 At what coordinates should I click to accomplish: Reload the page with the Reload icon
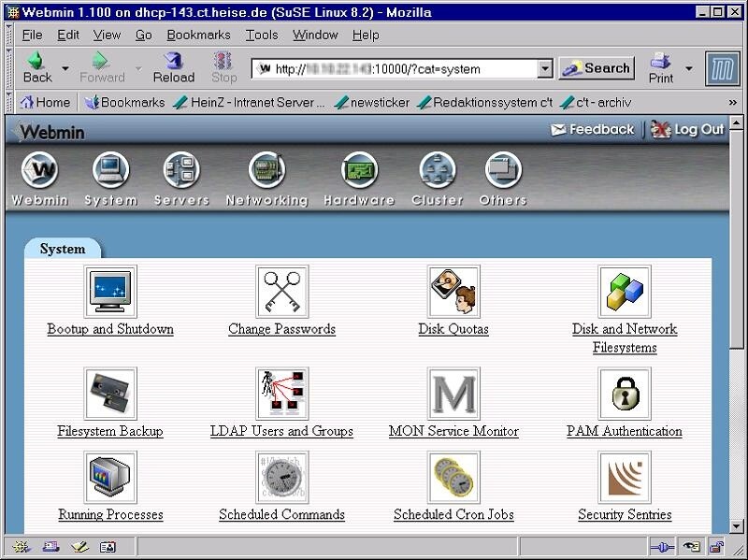tap(174, 66)
